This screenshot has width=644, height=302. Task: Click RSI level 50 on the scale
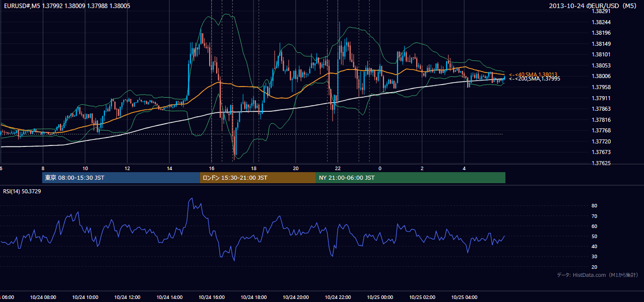(594, 236)
